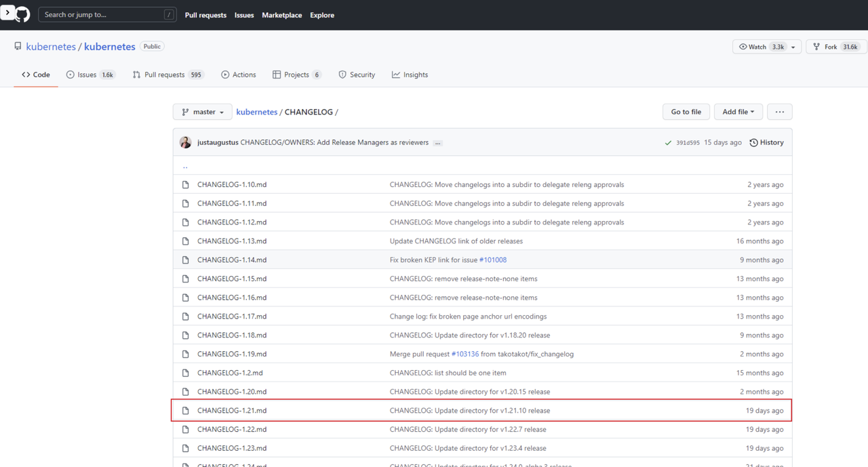Open the Add file dropdown
This screenshot has height=467, width=868.
(x=738, y=112)
